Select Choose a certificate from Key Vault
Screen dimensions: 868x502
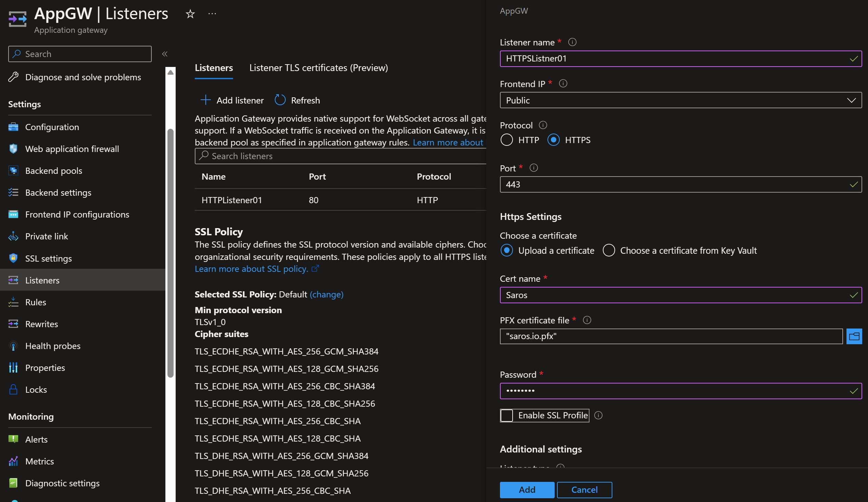point(609,250)
